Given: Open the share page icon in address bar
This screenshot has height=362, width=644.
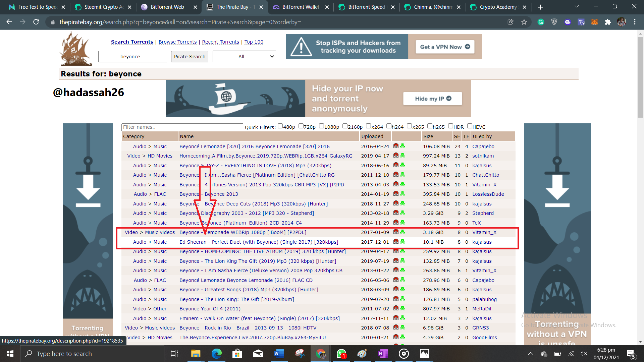Looking at the screenshot, I should pos(511,22).
